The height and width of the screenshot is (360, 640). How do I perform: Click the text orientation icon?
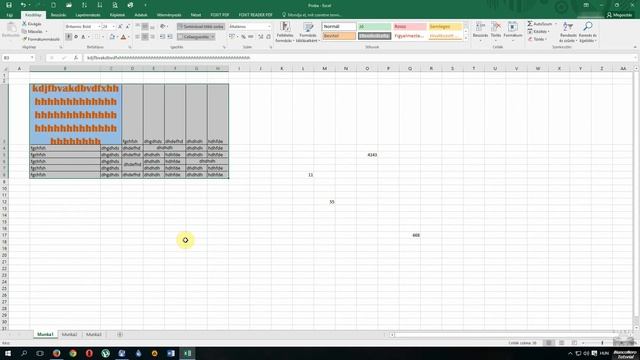click(x=163, y=27)
